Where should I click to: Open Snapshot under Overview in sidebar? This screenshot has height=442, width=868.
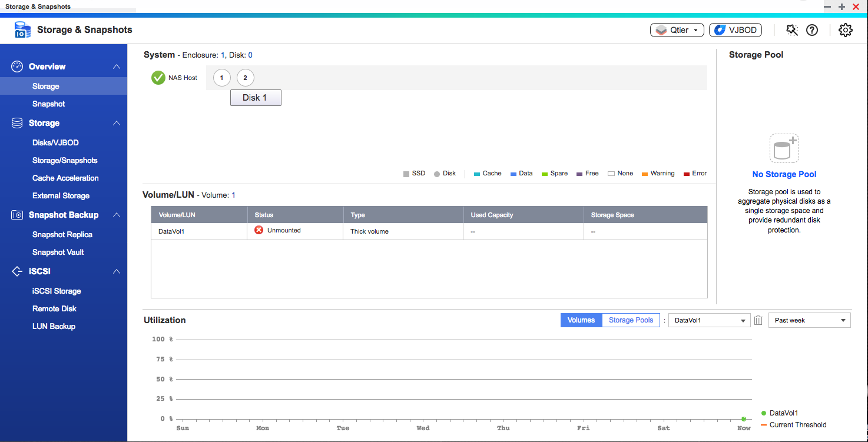[x=49, y=104]
